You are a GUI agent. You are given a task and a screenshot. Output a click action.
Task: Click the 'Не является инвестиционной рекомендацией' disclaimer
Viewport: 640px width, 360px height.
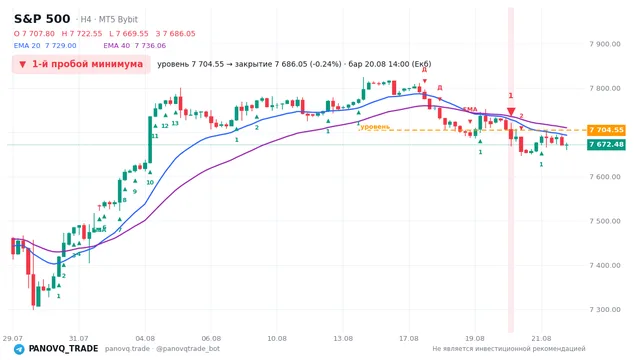pyautogui.click(x=509, y=349)
